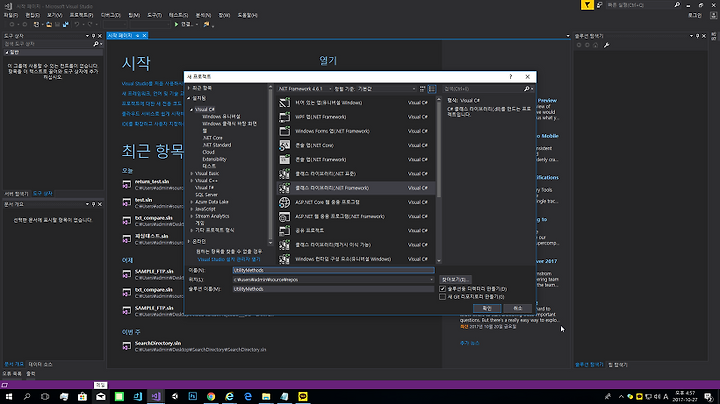Click the feedback notification flag icon
The height and width of the screenshot is (404, 720).
click(x=587, y=5)
